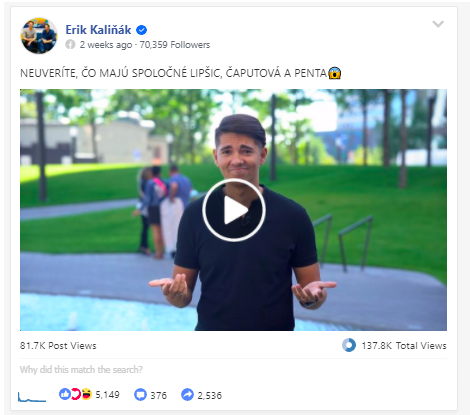Viewport: 470px width, 415px height.
Task: Play the video with the center play button
Action: pos(234,210)
